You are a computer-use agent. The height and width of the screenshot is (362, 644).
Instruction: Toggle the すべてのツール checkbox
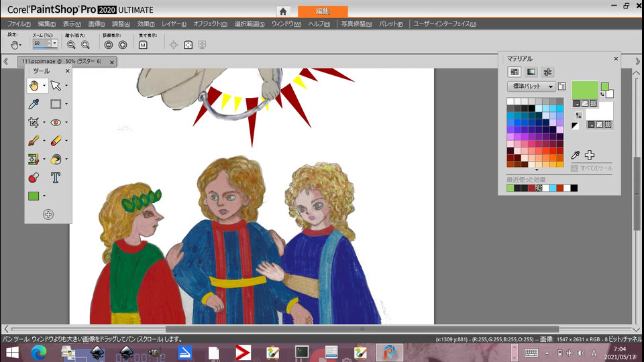(x=574, y=168)
